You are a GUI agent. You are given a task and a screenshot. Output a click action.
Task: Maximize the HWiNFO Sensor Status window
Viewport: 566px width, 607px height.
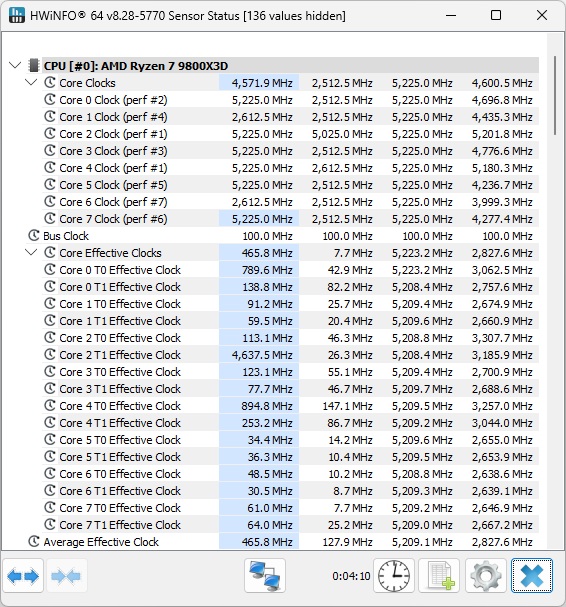(x=496, y=15)
